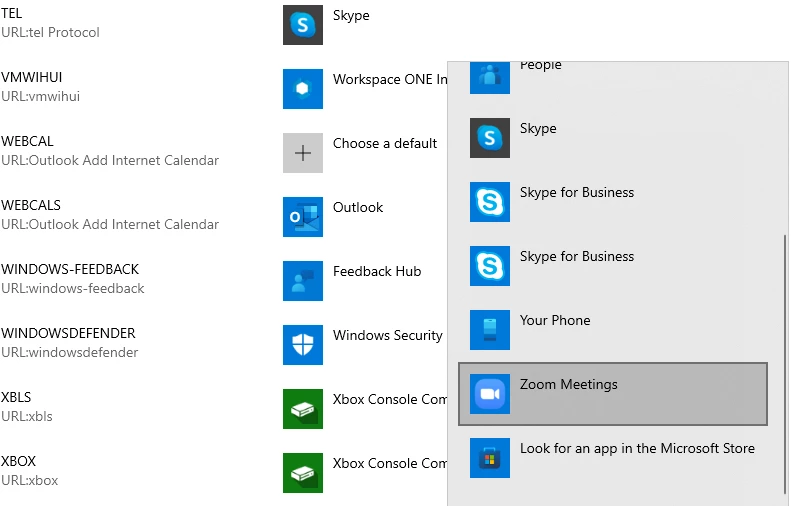Change Feedback Hub default app

tap(377, 272)
